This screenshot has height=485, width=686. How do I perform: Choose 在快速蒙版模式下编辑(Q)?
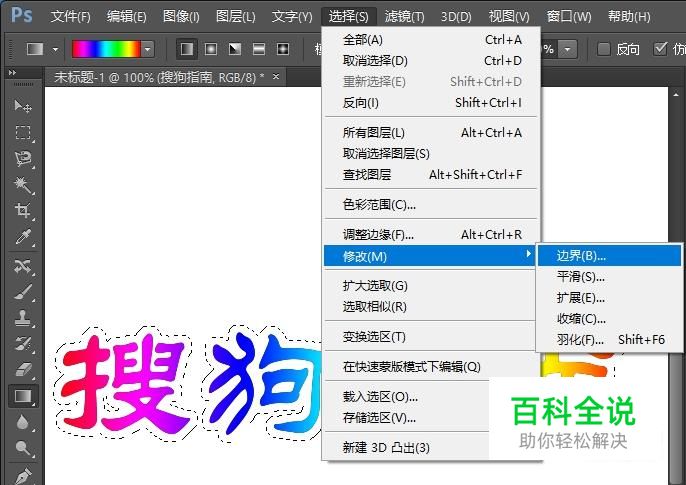(x=430, y=366)
